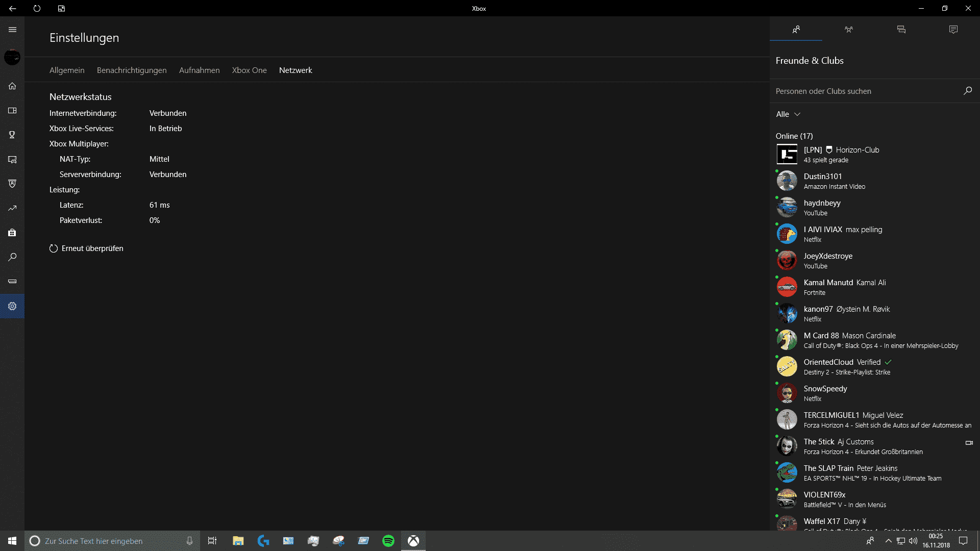Go back with the top-left arrow
Screen dimensions: 980x551
pos(12,8)
